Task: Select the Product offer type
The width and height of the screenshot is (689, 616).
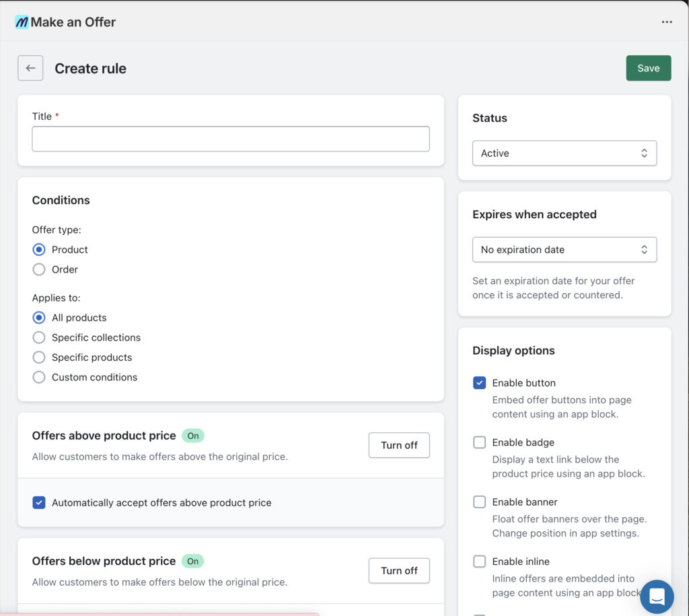Action: pos(39,250)
